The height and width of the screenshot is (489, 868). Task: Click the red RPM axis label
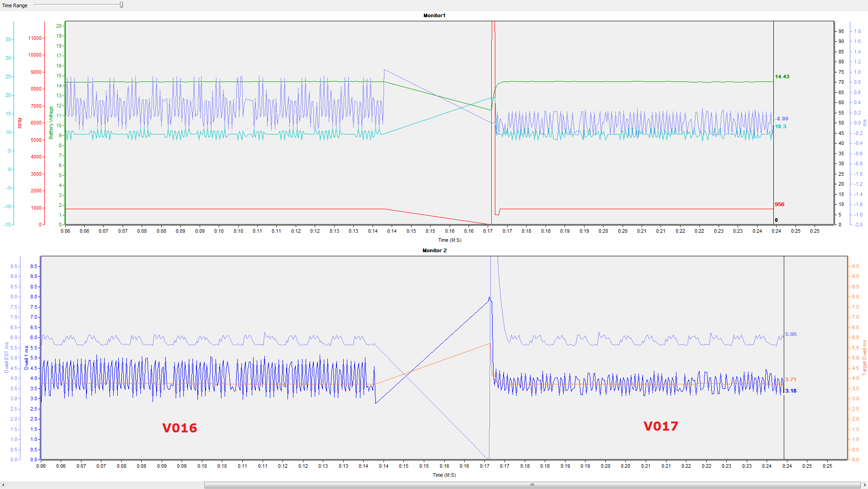[20, 123]
